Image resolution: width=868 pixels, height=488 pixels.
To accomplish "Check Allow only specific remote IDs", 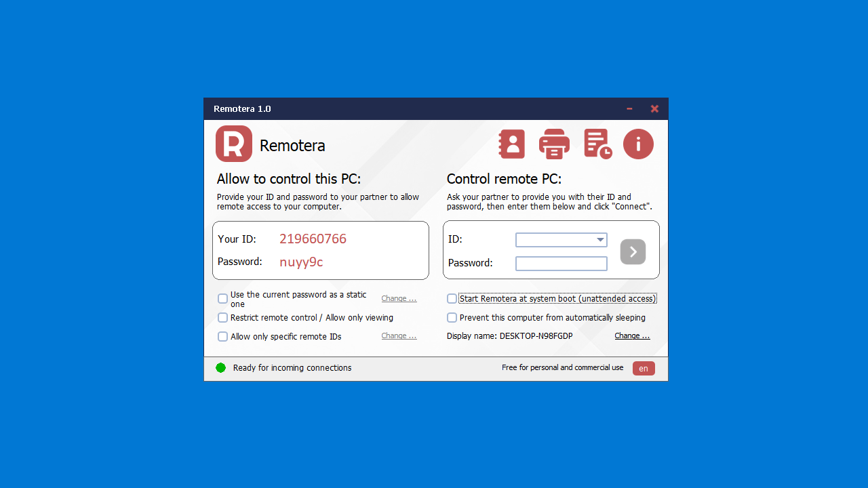I will coord(222,336).
